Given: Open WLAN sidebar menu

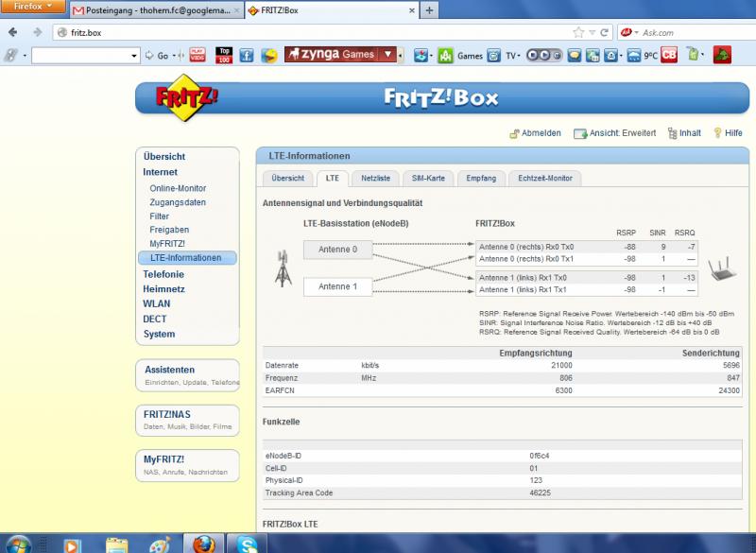Looking at the screenshot, I should click(156, 303).
